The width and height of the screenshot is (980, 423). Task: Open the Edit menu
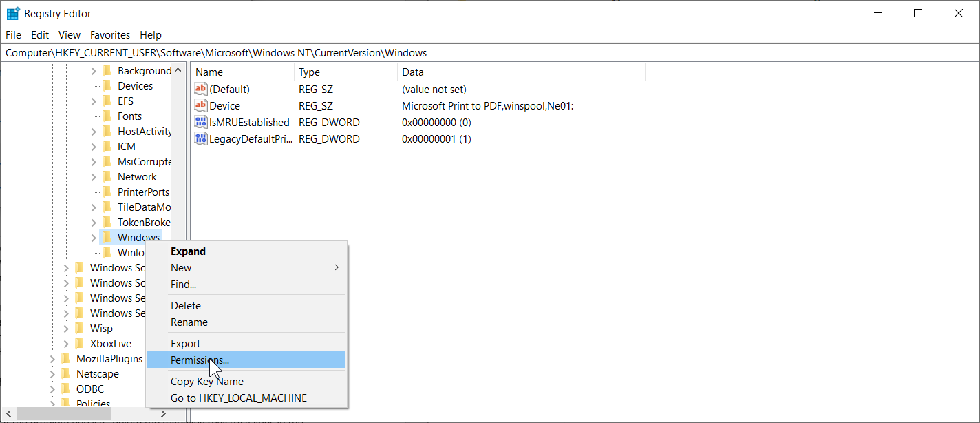[40, 34]
